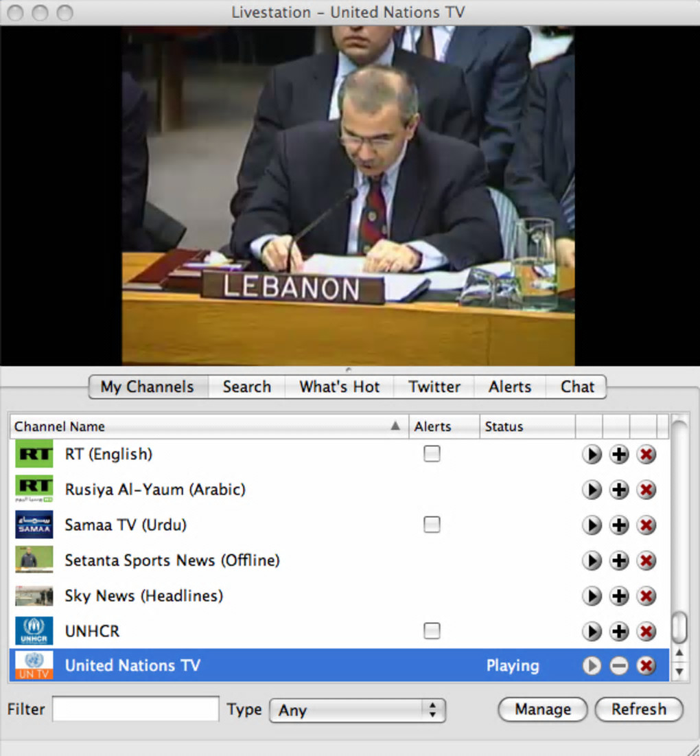Screen dimensions: 700x756
Task: Click plus icon for UNHCR
Action: coord(619,631)
